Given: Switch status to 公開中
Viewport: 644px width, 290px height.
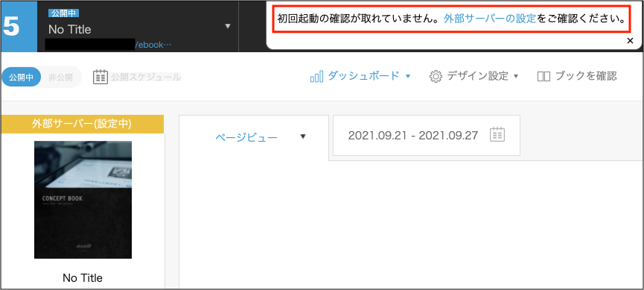Looking at the screenshot, I should pos(21,77).
